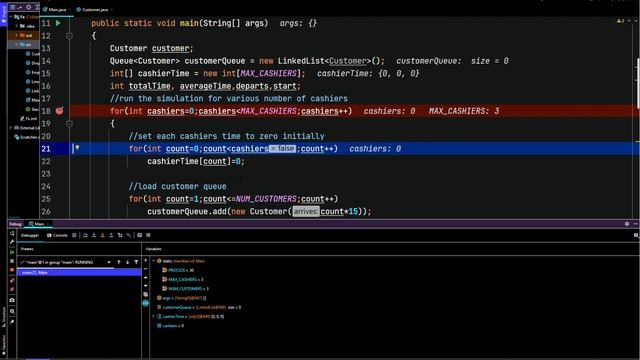Close Customer.java editor tab
This screenshot has height=360, width=640.
[x=111, y=9]
